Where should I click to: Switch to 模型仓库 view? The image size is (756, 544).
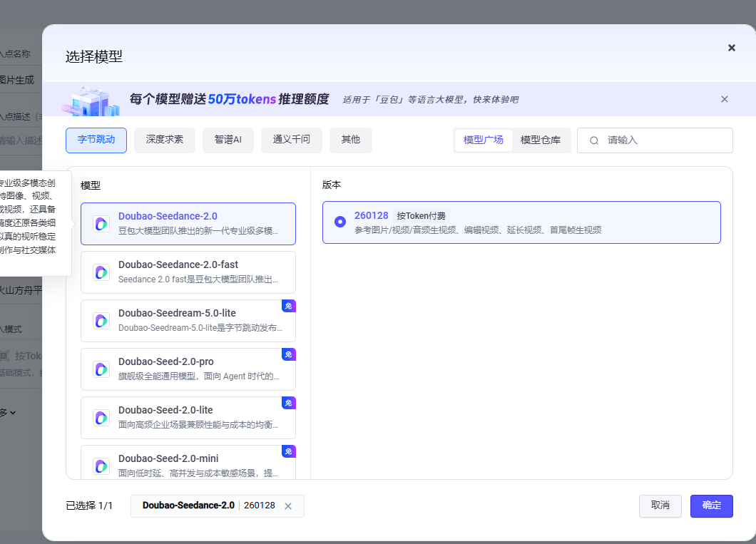pos(541,140)
